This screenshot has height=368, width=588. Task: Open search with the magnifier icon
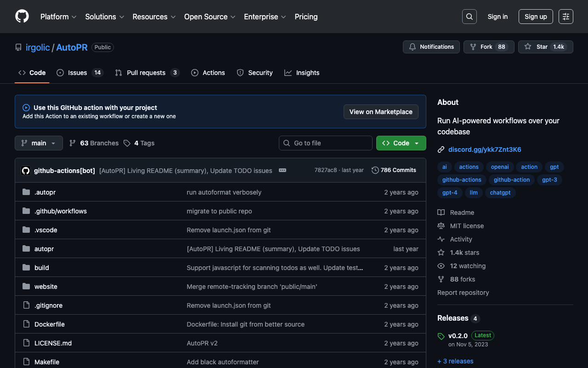(469, 17)
